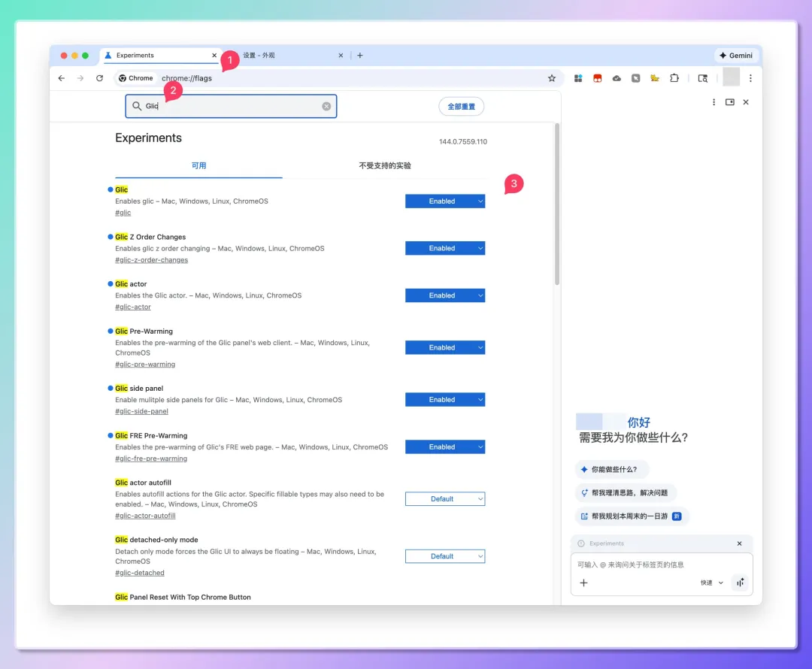Open the Extensions puzzle-piece menu
The height and width of the screenshot is (669, 812).
674,78
